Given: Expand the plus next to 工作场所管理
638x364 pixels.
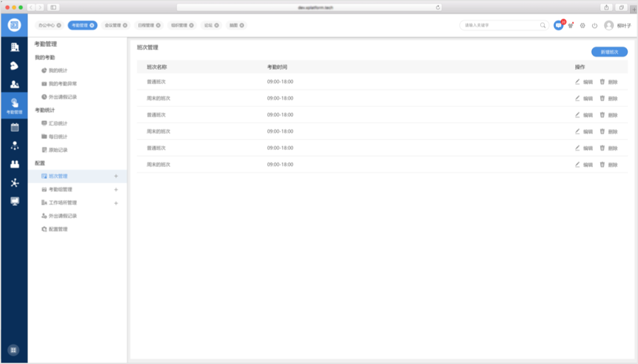Looking at the screenshot, I should pyautogui.click(x=116, y=203).
